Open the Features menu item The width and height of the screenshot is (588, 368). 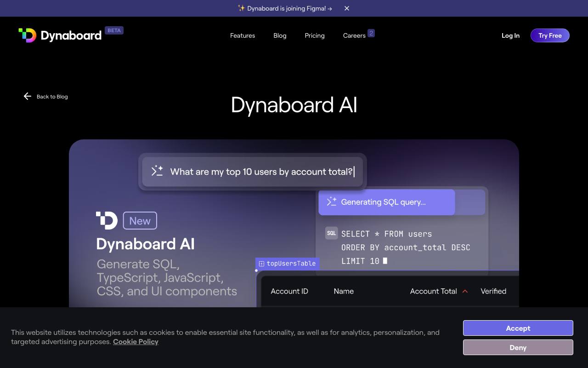(243, 35)
